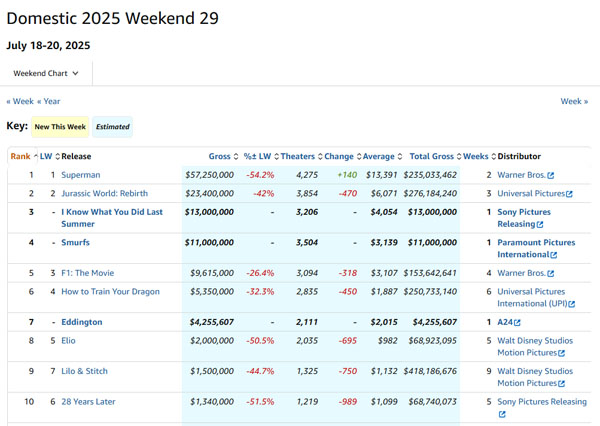Open external link icon after Paramount Pictures International

click(554, 255)
